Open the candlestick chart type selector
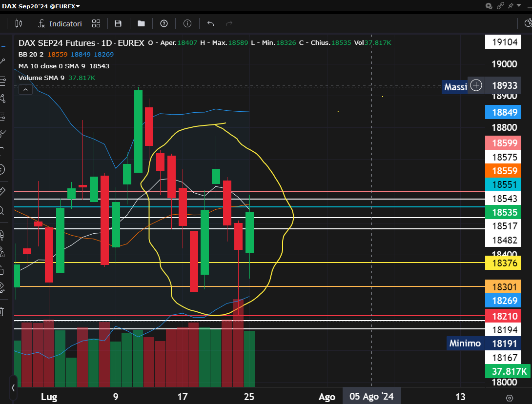The height and width of the screenshot is (404, 532). (x=19, y=23)
